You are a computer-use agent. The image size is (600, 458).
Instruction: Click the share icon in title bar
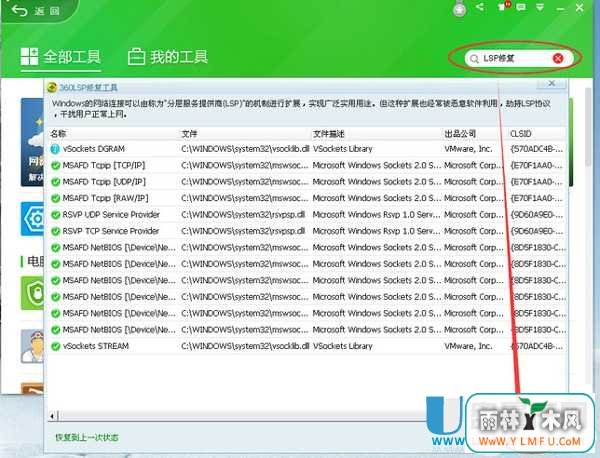[479, 7]
